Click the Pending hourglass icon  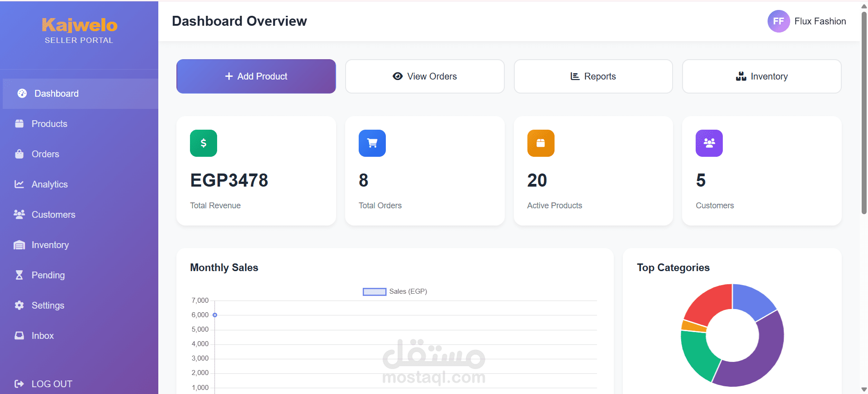(x=19, y=275)
